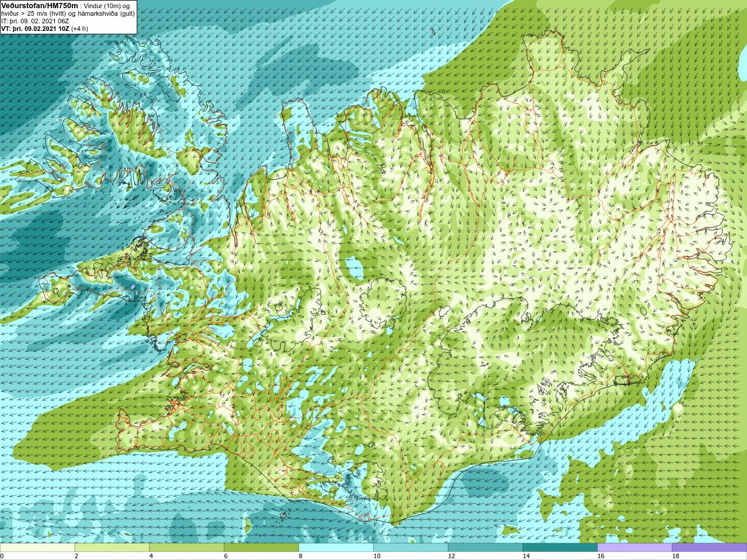Click the darker purple above-18 legend swatch
Viewport: 747px width, 560px height.
710,548
